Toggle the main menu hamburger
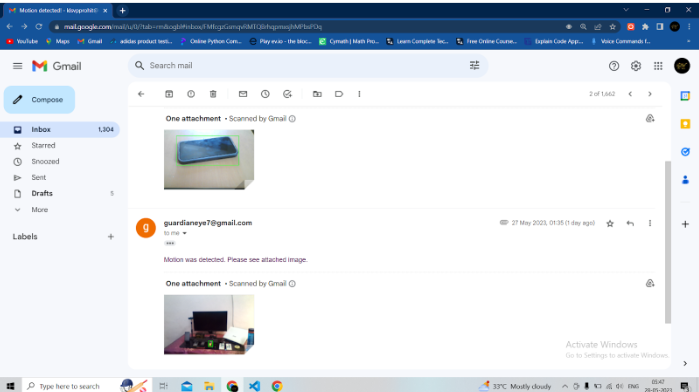This screenshot has height=392, width=699. click(x=17, y=66)
